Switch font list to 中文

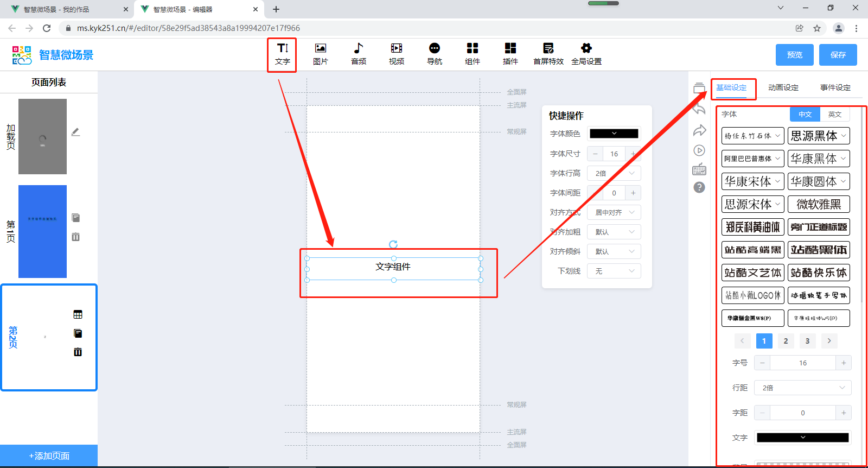pyautogui.click(x=805, y=115)
